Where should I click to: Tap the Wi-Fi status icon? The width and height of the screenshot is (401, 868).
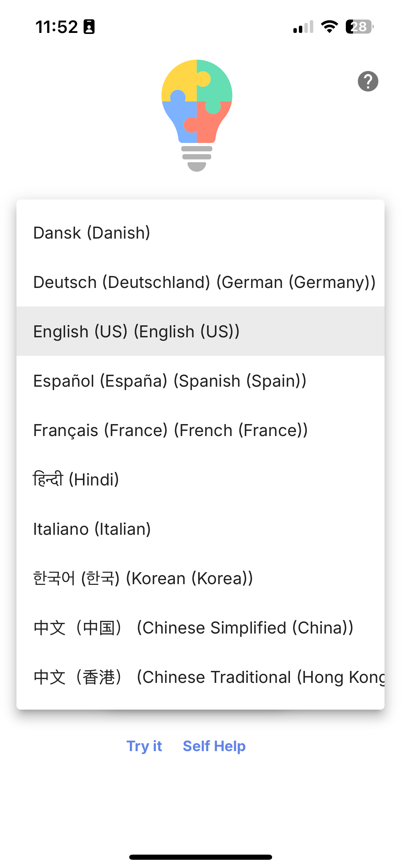click(x=329, y=26)
